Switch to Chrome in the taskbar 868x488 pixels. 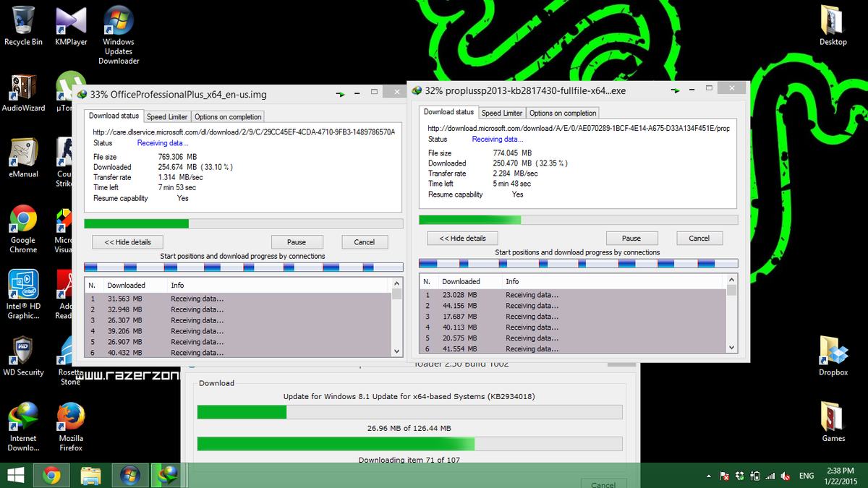pyautogui.click(x=51, y=475)
